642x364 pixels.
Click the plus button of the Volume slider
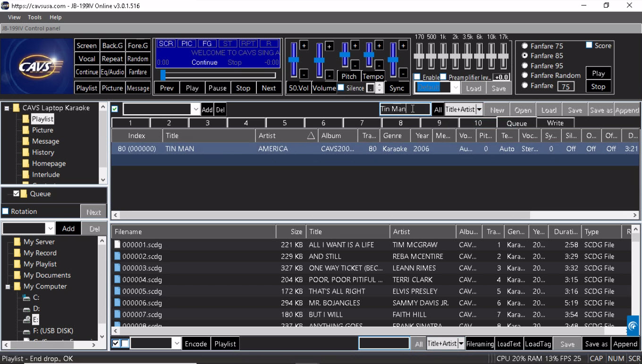pos(329,46)
